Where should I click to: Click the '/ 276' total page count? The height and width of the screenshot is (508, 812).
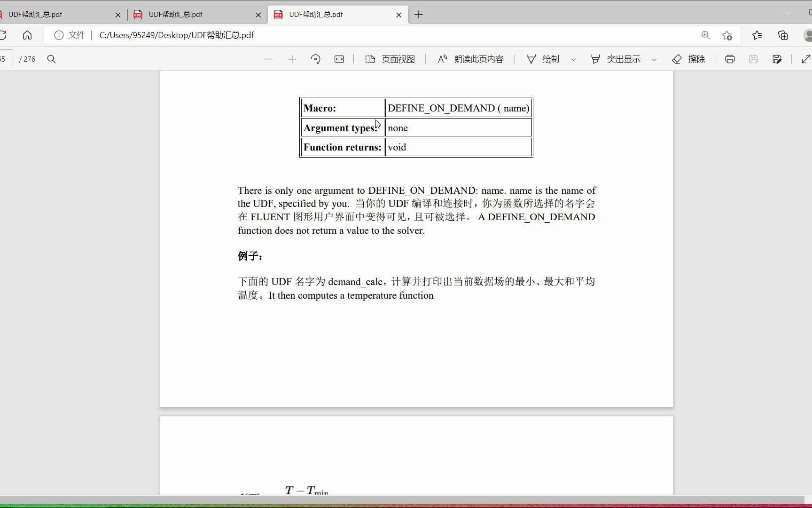pyautogui.click(x=27, y=59)
